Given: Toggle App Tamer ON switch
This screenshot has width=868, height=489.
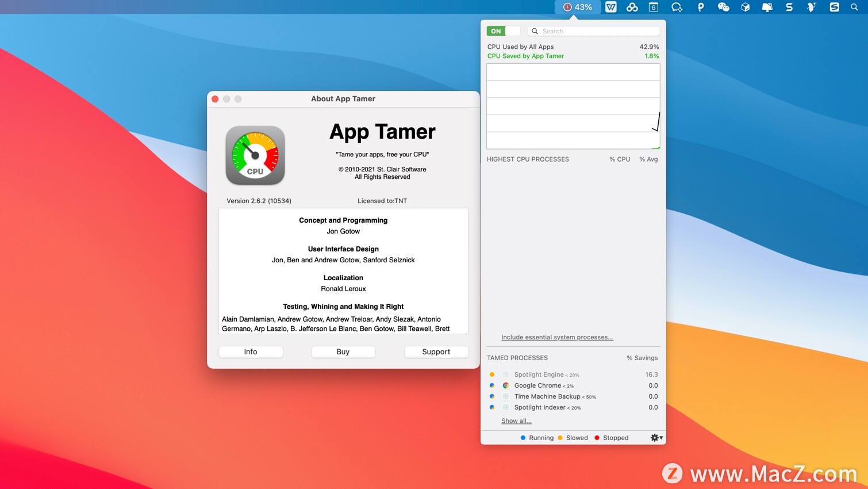Looking at the screenshot, I should tap(503, 31).
